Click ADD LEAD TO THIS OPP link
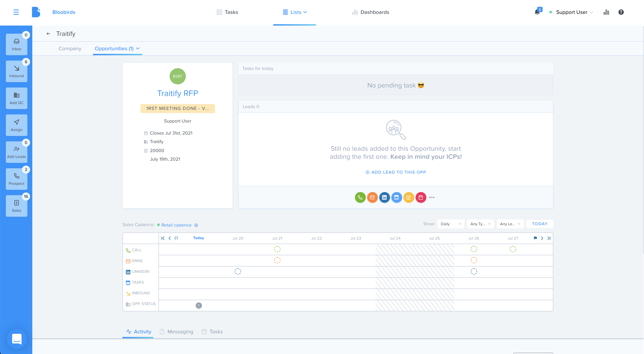Viewport: 644px width, 354px height. [396, 172]
